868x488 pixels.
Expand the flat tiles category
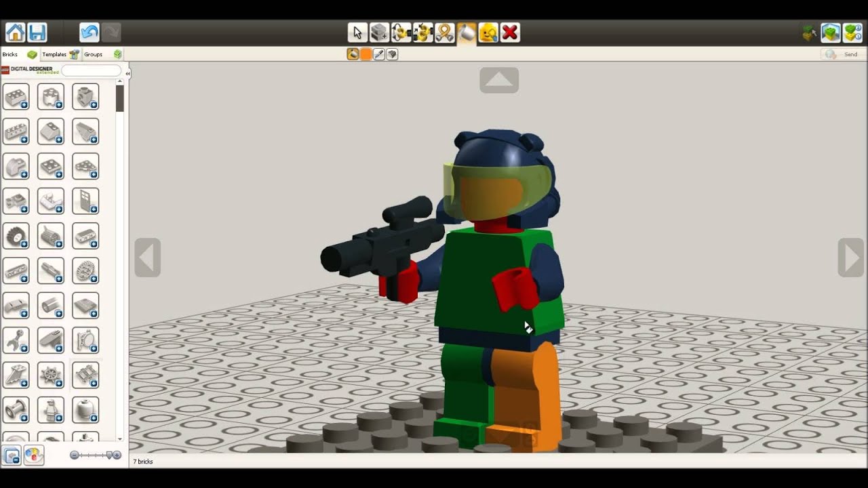tap(86, 306)
